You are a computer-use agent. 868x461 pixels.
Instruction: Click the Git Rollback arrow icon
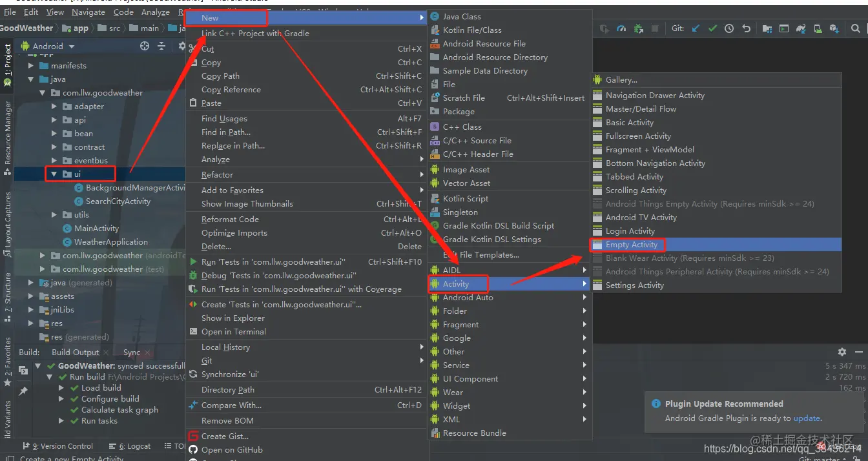click(746, 28)
